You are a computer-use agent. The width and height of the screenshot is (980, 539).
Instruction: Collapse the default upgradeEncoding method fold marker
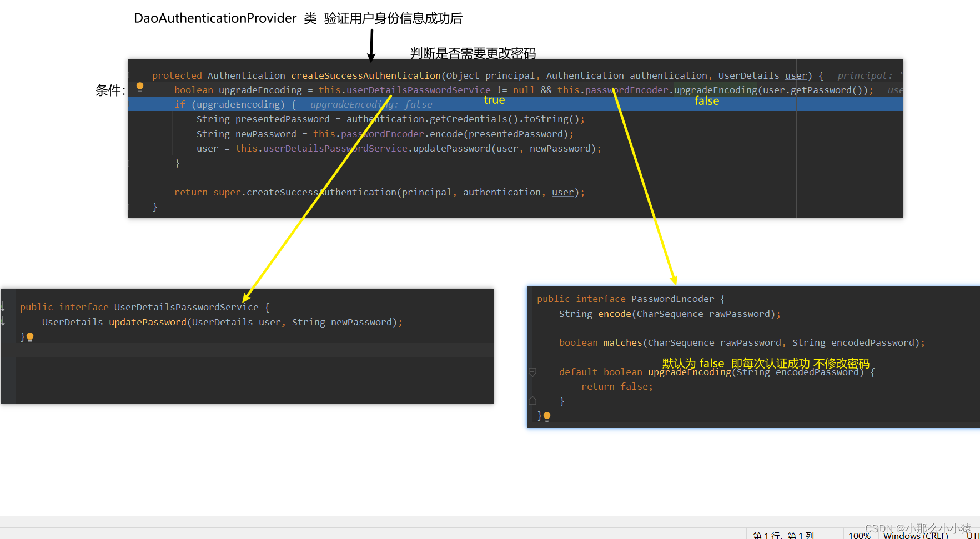[532, 372]
